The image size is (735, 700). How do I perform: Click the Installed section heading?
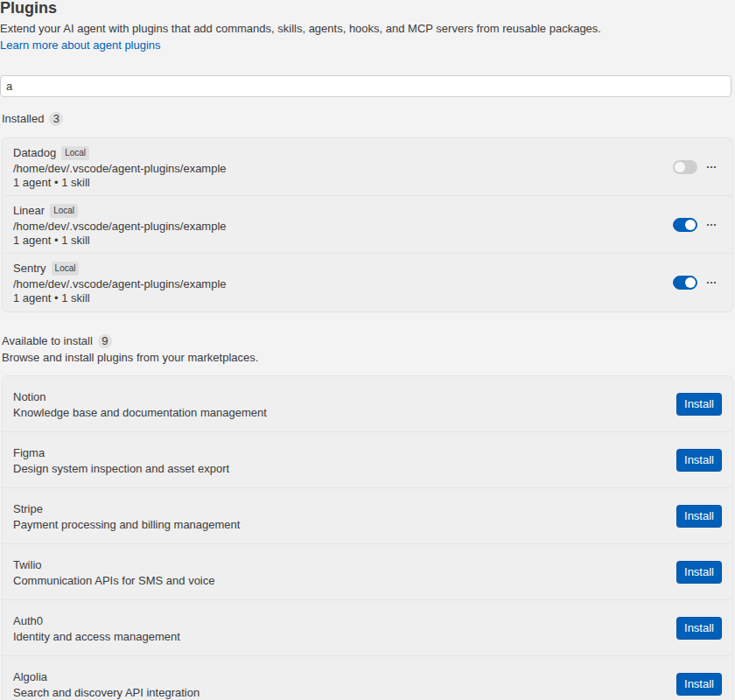[x=23, y=119]
